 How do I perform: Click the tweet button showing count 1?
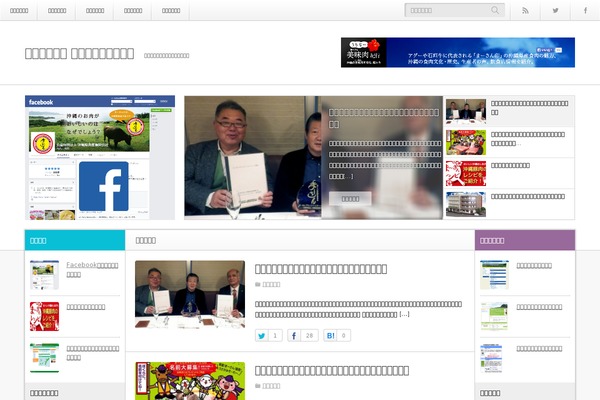point(269,335)
